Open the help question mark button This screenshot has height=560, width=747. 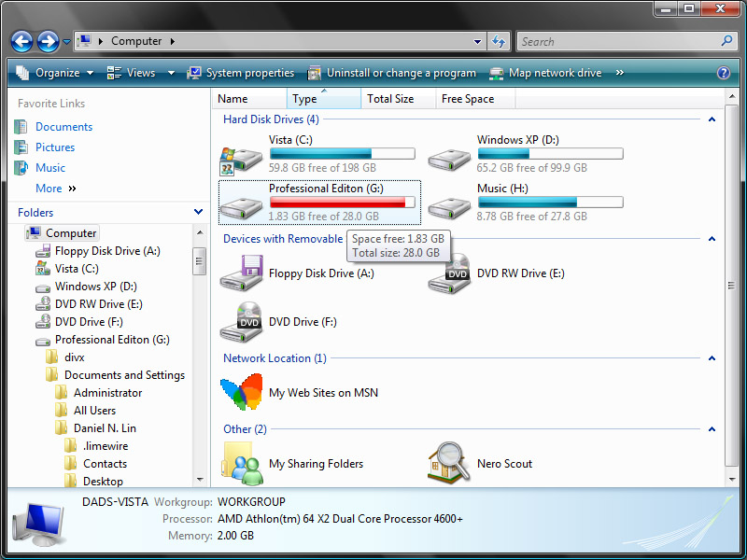pos(723,73)
